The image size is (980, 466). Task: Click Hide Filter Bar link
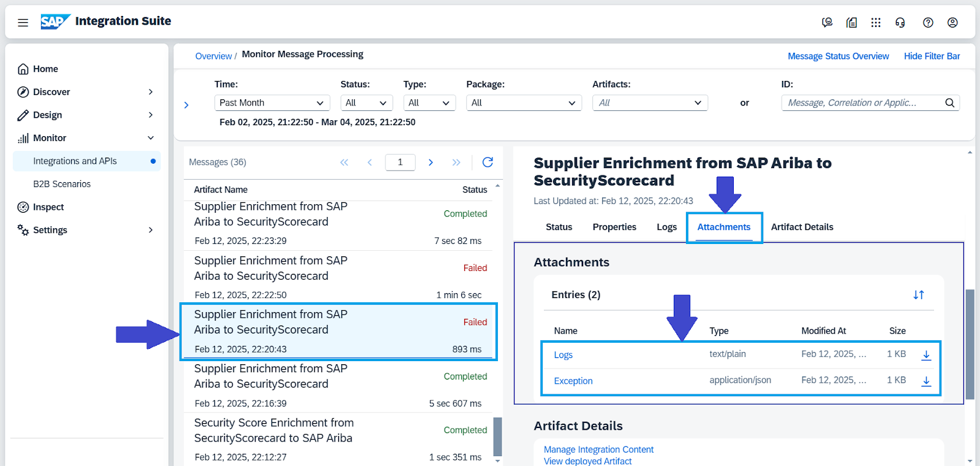pos(932,56)
